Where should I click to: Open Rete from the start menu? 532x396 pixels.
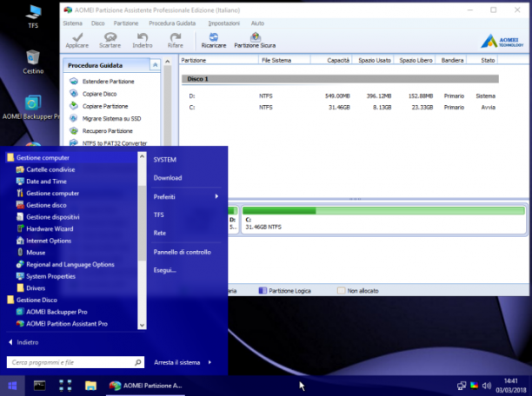159,233
